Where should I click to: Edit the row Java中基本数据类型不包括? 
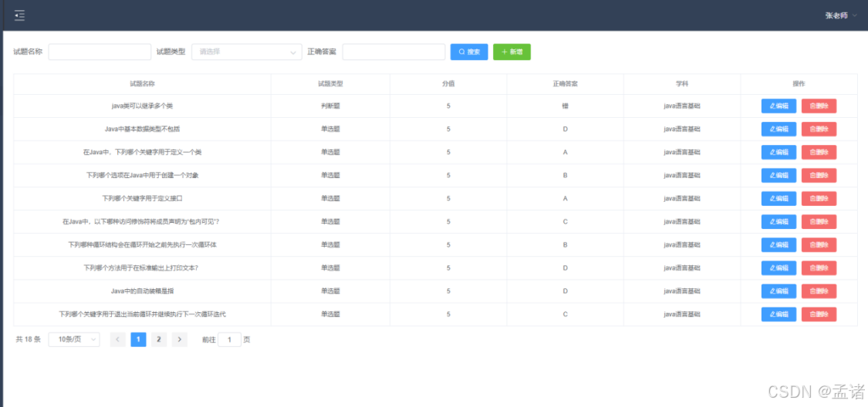778,129
